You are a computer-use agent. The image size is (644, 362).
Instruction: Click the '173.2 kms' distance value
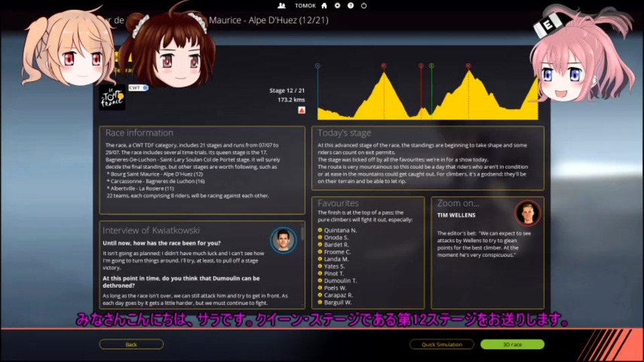[x=291, y=100]
